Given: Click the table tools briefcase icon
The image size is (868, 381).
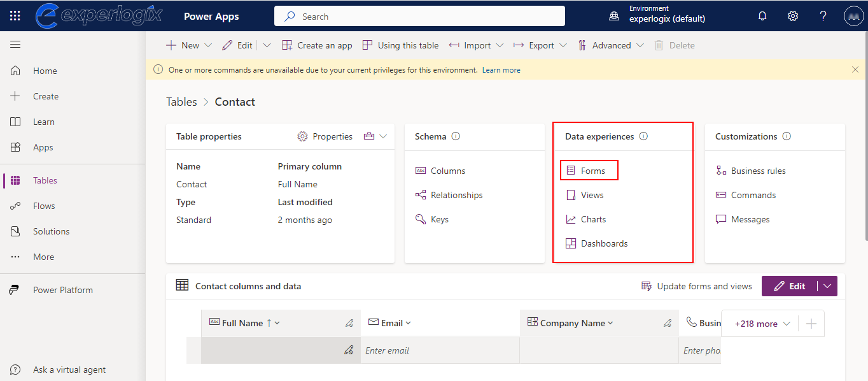Looking at the screenshot, I should 369,136.
